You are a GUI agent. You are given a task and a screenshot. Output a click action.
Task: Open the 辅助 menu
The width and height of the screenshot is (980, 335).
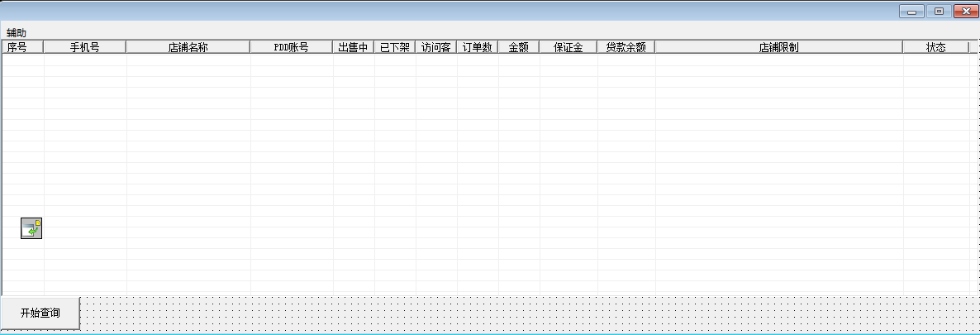coord(17,32)
